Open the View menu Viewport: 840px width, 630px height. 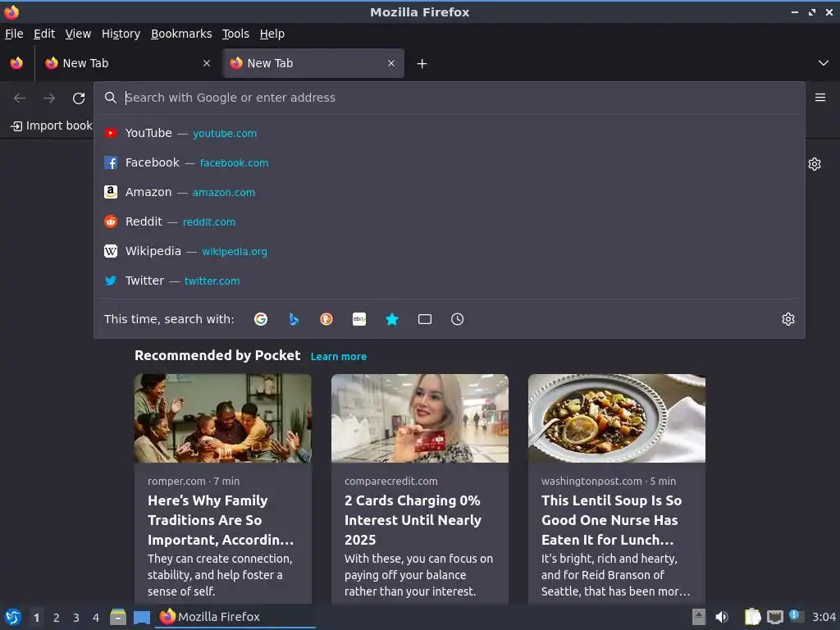(78, 34)
